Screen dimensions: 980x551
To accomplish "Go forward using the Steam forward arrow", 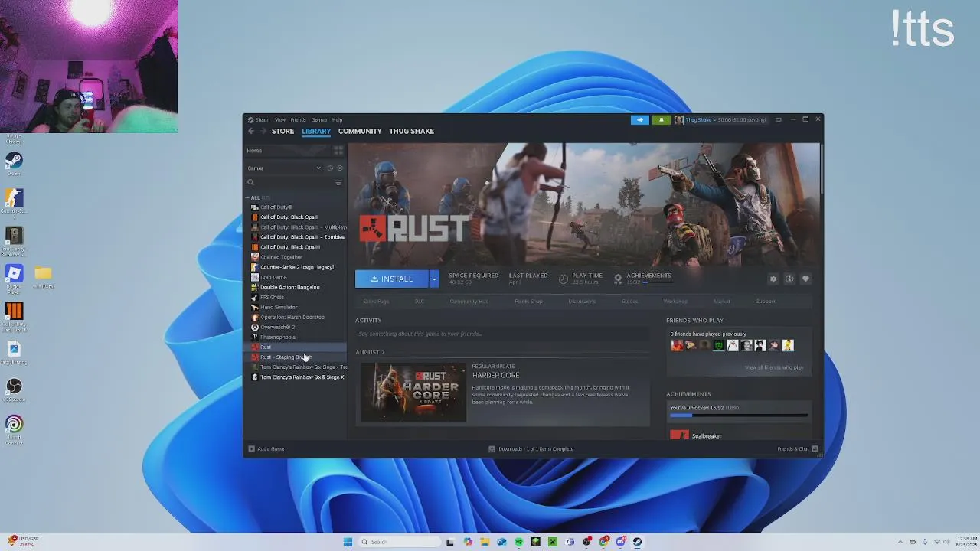I will [263, 131].
